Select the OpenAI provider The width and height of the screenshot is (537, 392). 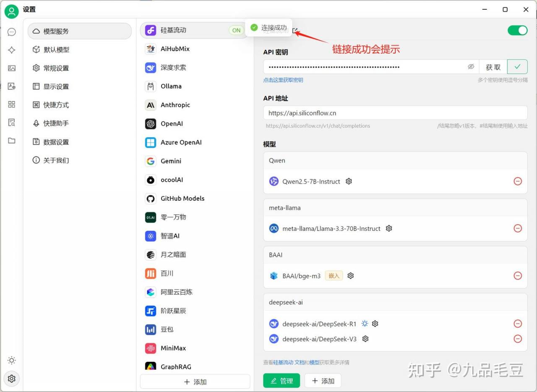coord(195,123)
